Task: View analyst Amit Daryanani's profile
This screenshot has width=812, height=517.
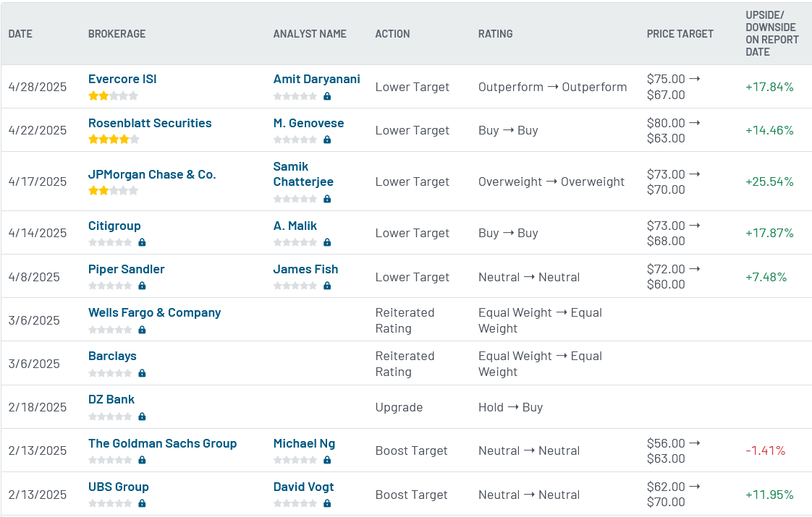Action: click(316, 80)
